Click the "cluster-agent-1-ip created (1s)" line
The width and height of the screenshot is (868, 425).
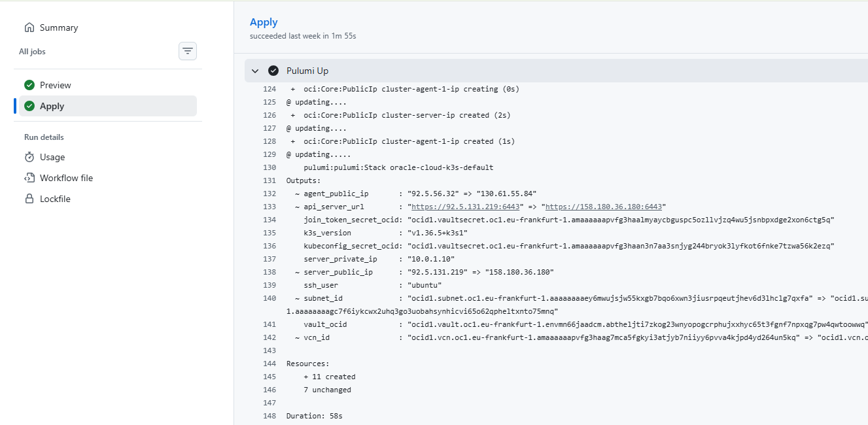[x=402, y=141]
